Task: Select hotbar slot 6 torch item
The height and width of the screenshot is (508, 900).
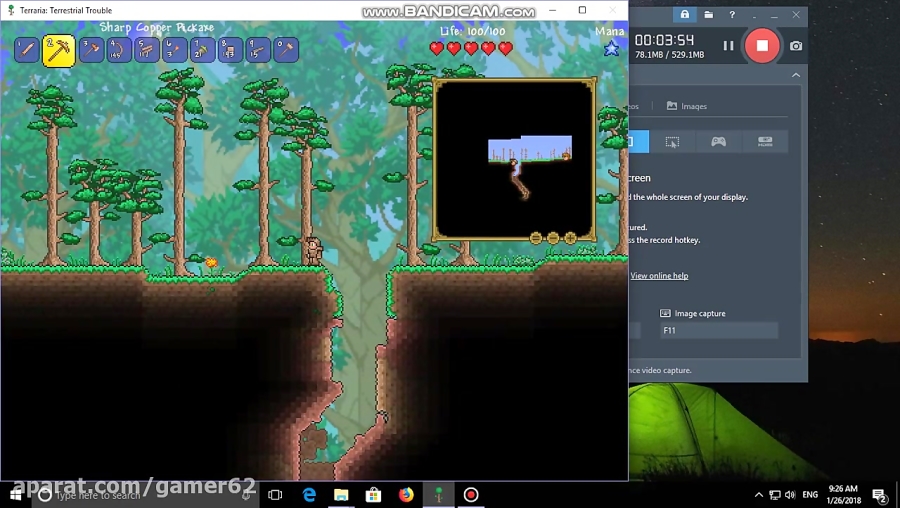Action: point(174,50)
